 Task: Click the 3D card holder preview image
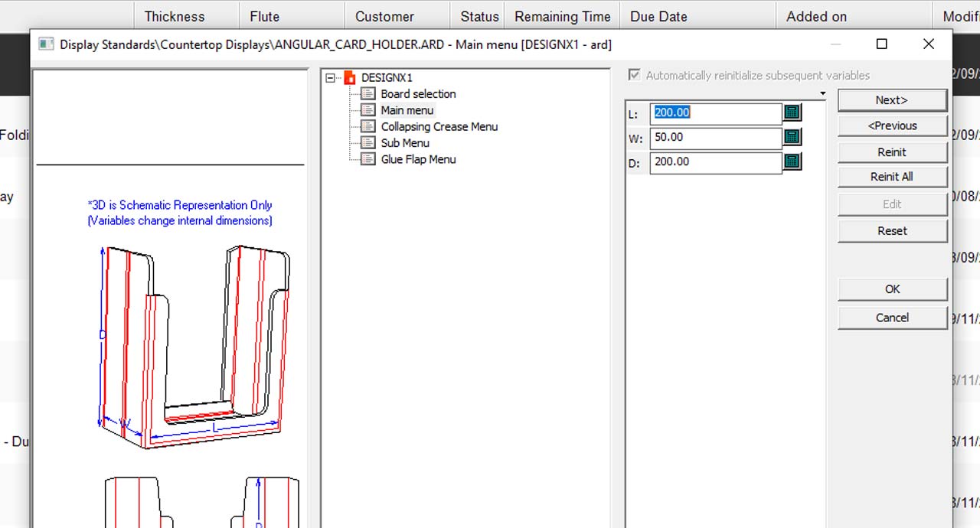(x=195, y=344)
